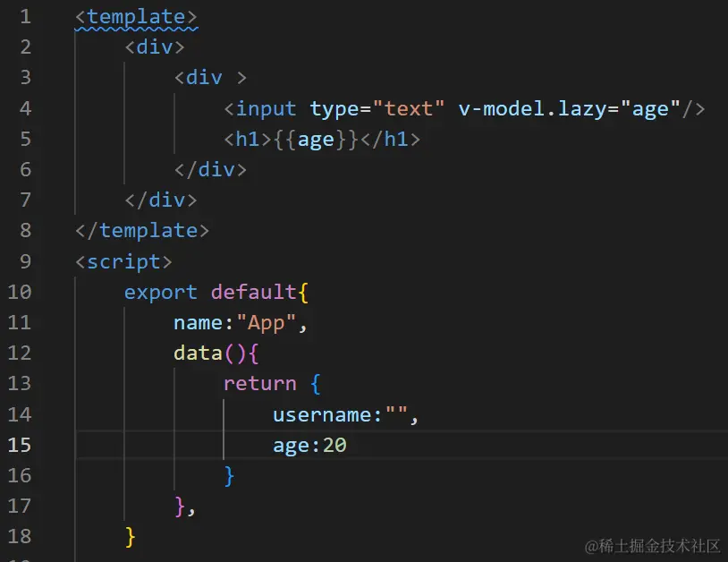Click the nested <div > tag on line 3
The height and width of the screenshot is (562, 728).
210,77
